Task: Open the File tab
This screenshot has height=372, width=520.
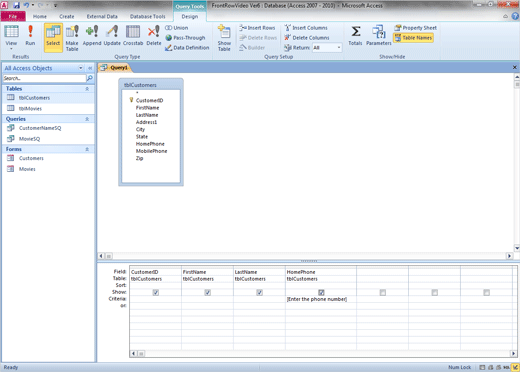Action: [x=13, y=16]
